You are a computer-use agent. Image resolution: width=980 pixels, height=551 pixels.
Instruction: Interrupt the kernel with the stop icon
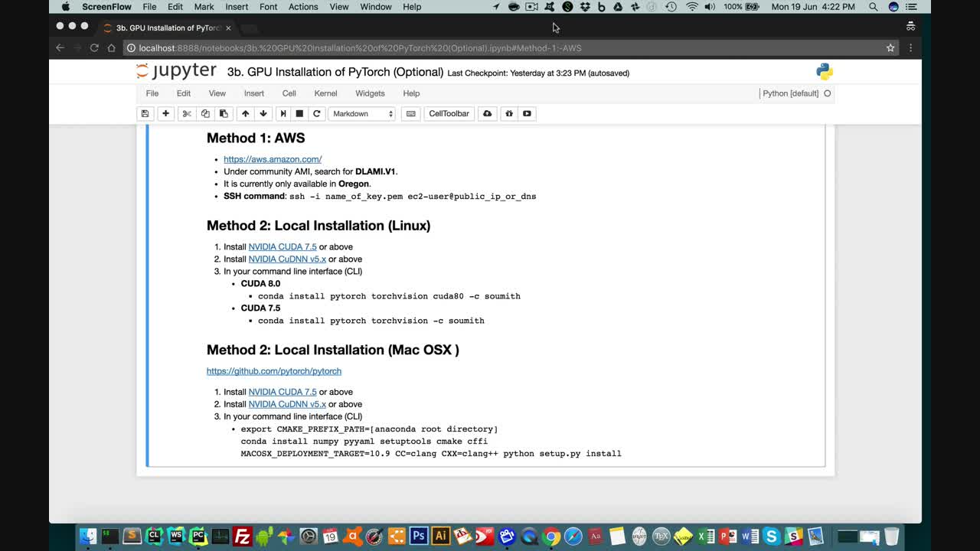pyautogui.click(x=299, y=113)
